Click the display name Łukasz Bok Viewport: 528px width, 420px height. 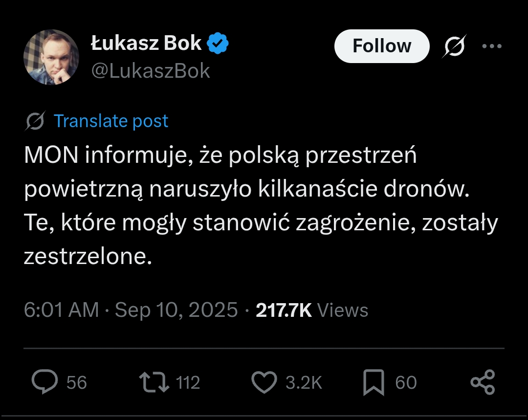point(146,44)
